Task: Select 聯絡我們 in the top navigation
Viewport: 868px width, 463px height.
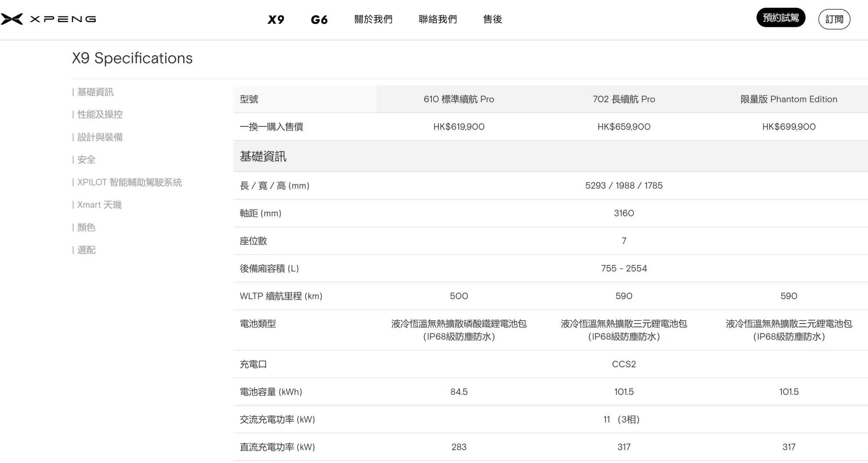Action: click(x=437, y=19)
